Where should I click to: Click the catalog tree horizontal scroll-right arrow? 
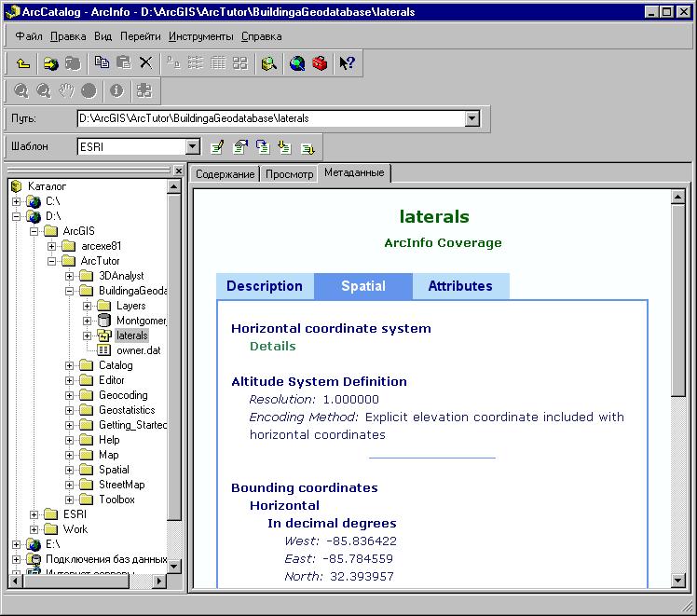(x=158, y=581)
